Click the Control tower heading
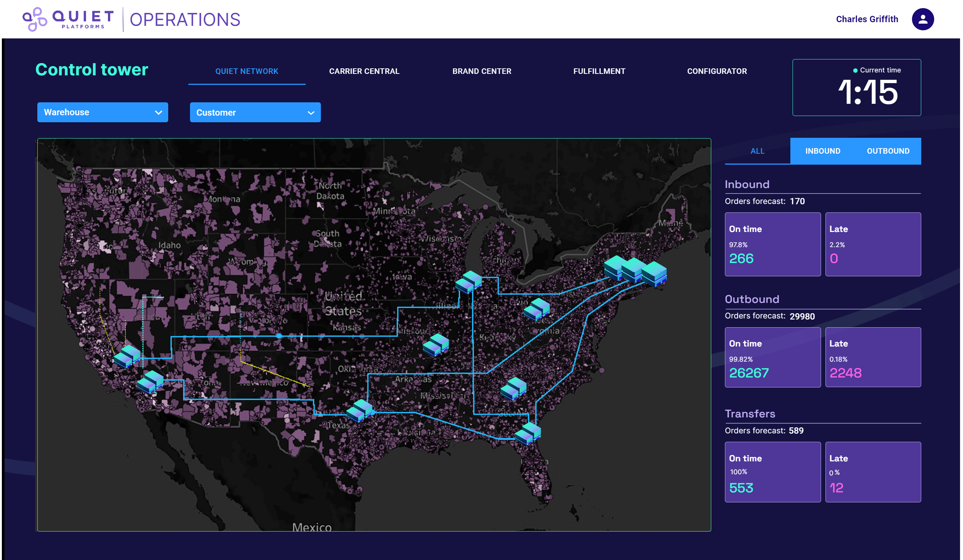The image size is (963, 560). [x=92, y=70]
